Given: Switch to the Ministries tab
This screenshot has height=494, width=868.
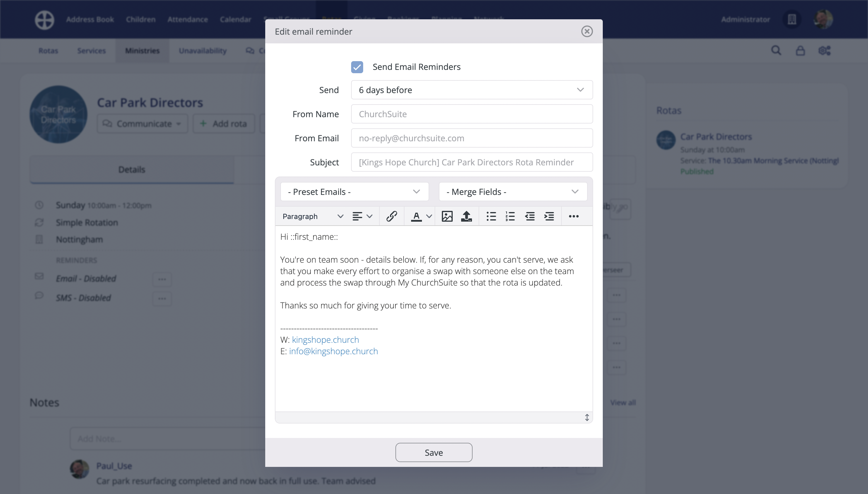Looking at the screenshot, I should click(142, 51).
